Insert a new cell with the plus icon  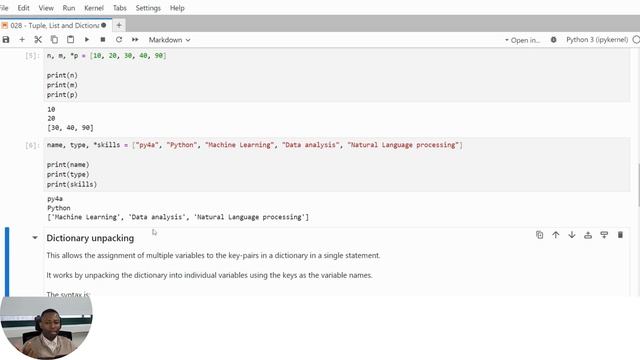[x=22, y=40]
